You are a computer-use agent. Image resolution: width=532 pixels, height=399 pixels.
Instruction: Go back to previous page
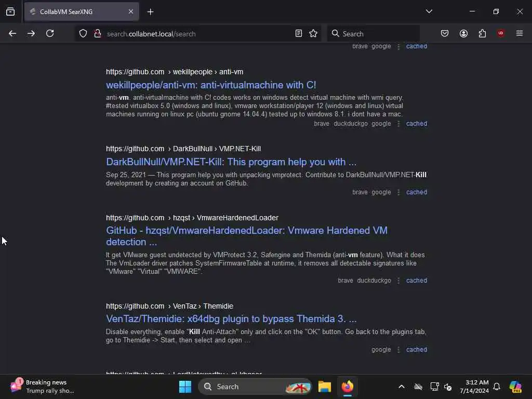tap(12, 34)
